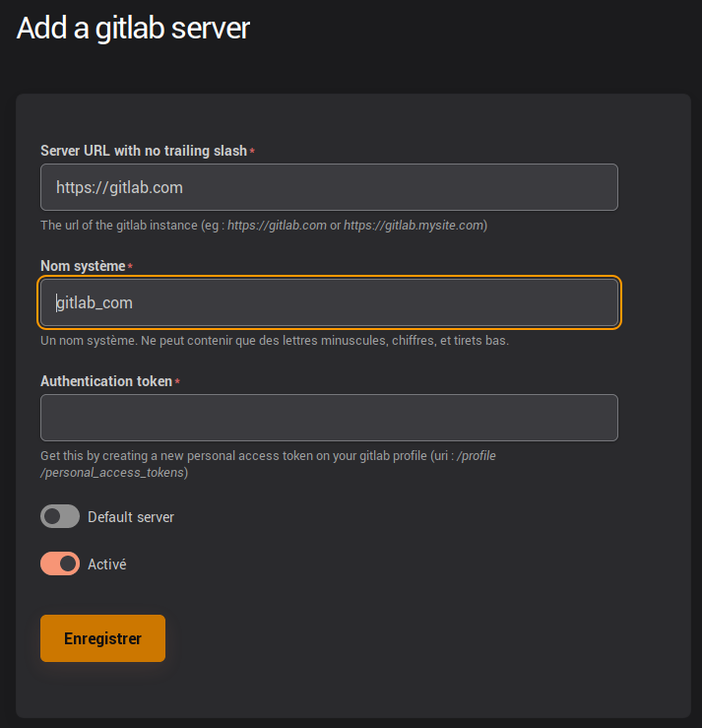
Task: Click the red asterisk beside Server URL label
Action: tap(252, 152)
